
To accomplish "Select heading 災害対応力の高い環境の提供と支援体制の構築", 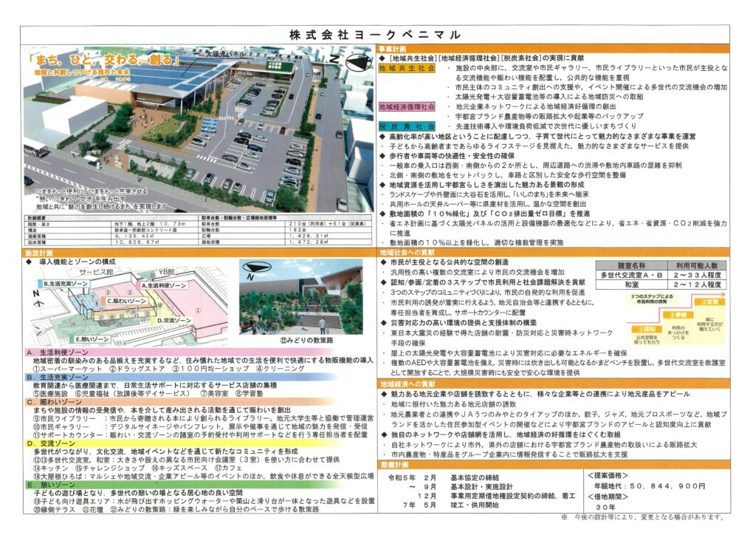I will [x=464, y=323].
